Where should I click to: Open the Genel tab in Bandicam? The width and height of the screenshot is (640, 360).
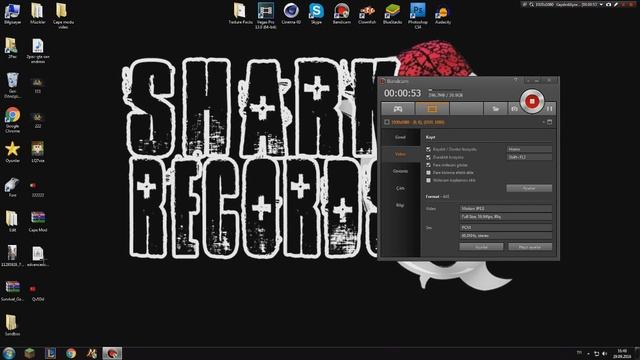point(400,138)
